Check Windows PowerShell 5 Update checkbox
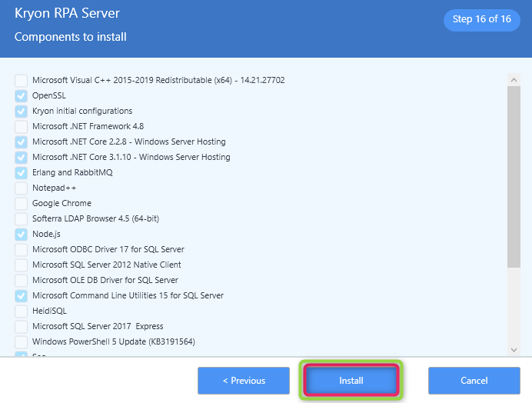Image resolution: width=532 pixels, height=403 pixels. click(21, 342)
